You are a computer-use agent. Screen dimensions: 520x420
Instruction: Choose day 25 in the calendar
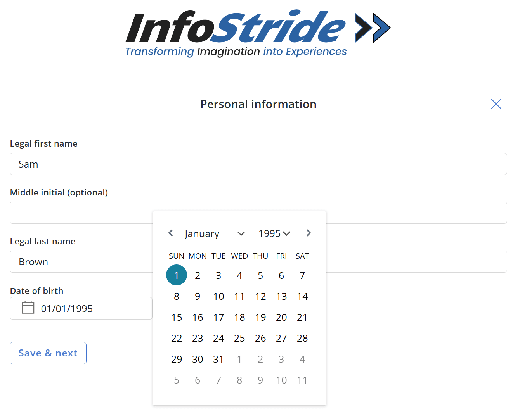[x=239, y=338]
